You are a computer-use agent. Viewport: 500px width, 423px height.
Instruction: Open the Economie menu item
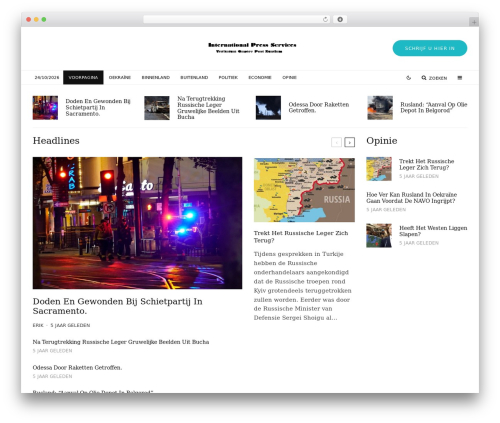pos(260,77)
